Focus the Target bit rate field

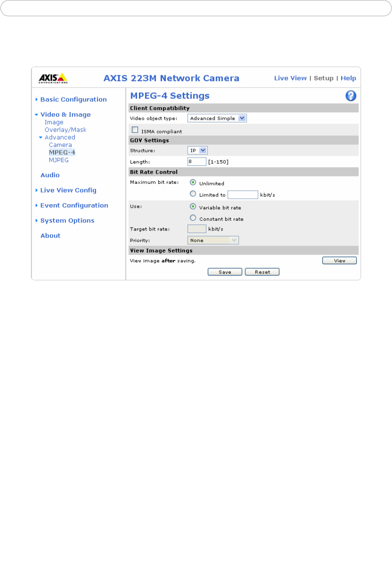point(197,229)
